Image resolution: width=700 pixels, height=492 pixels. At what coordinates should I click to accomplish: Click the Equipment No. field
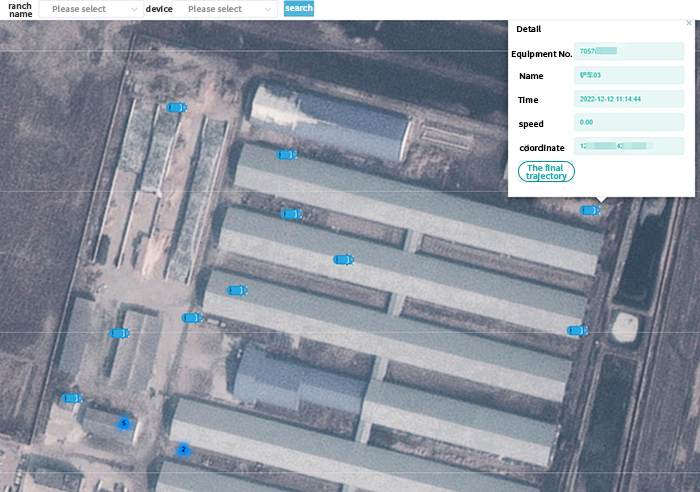629,51
